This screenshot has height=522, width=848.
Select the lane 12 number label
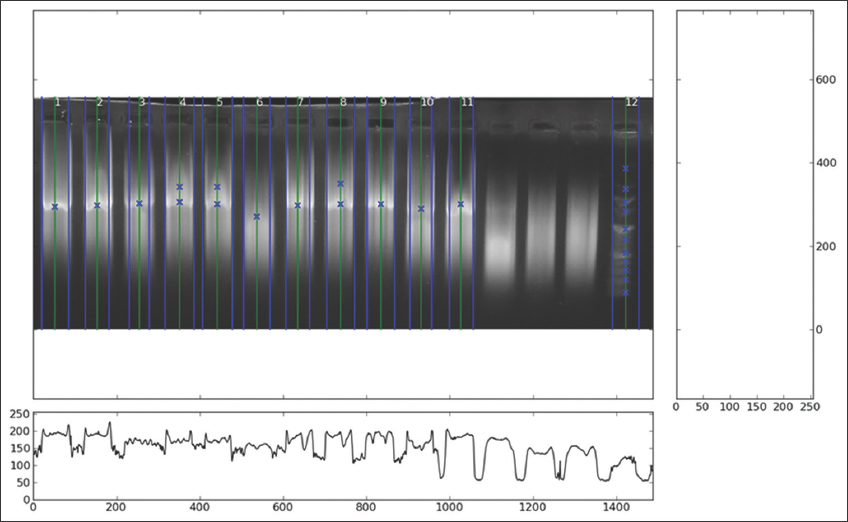pos(631,102)
